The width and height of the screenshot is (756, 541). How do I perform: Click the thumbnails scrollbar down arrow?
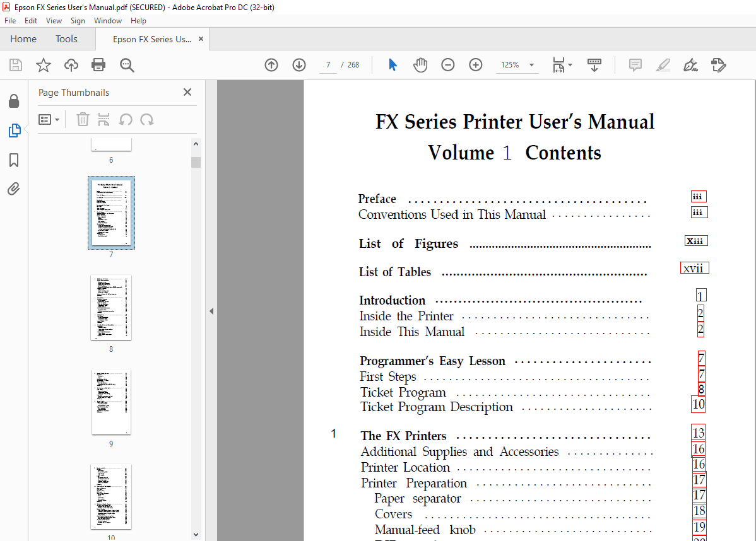(196, 534)
